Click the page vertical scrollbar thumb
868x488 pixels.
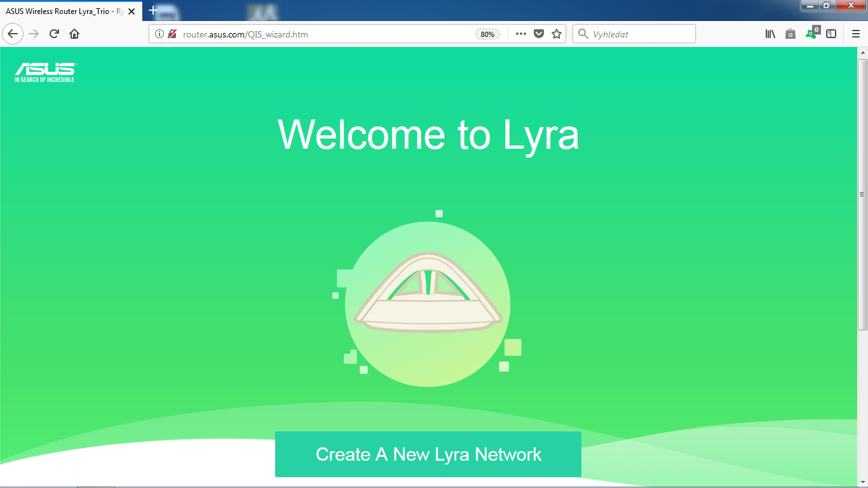(862, 194)
